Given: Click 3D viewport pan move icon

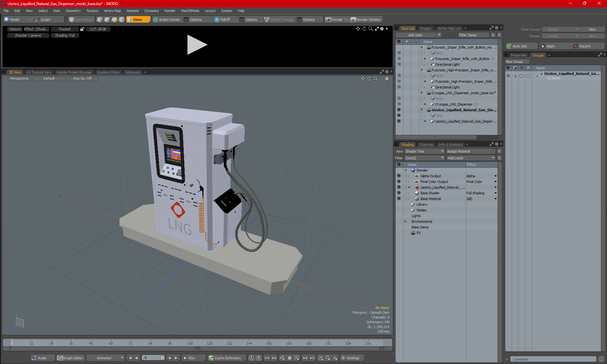Looking at the screenshot, I should pyautogui.click(x=363, y=79).
